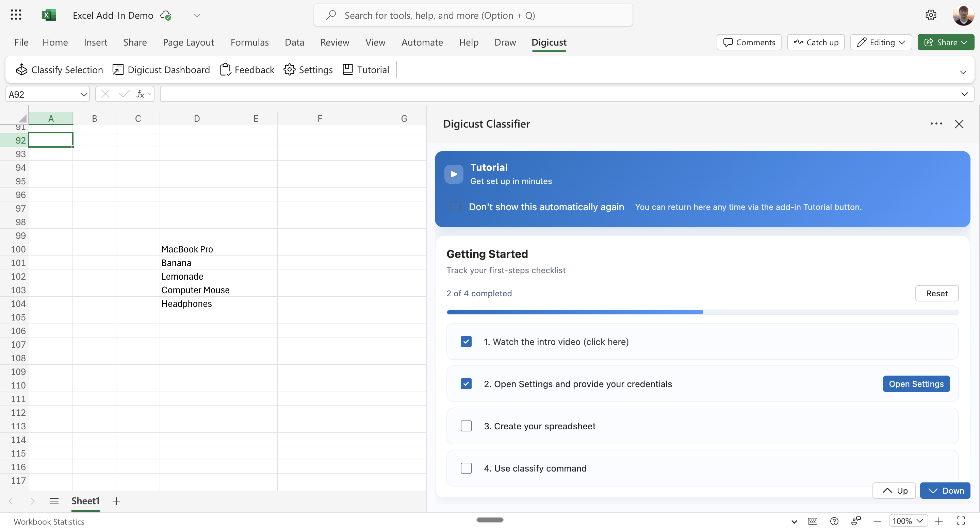
Task: Open the Tutorial ribbon button
Action: (x=366, y=70)
